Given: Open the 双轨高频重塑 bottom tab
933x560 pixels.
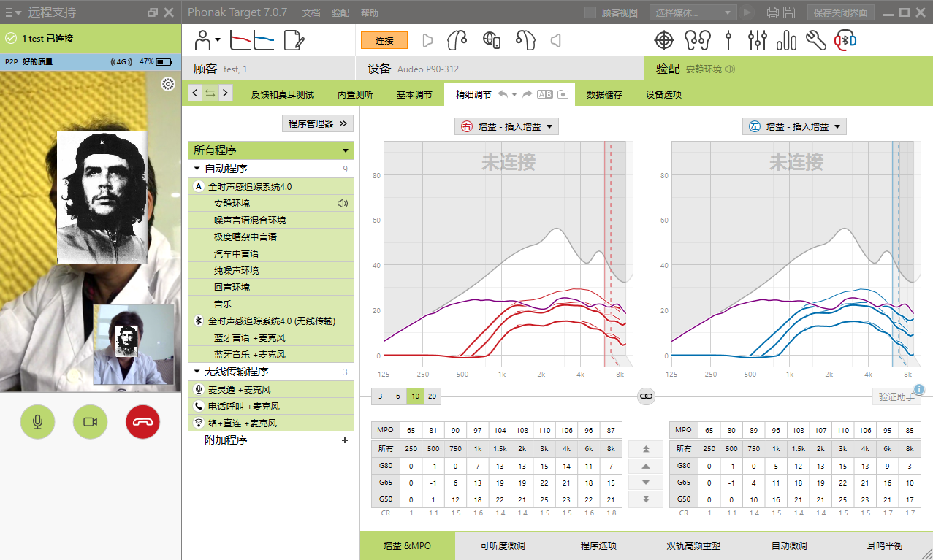Looking at the screenshot, I should pos(693,545).
